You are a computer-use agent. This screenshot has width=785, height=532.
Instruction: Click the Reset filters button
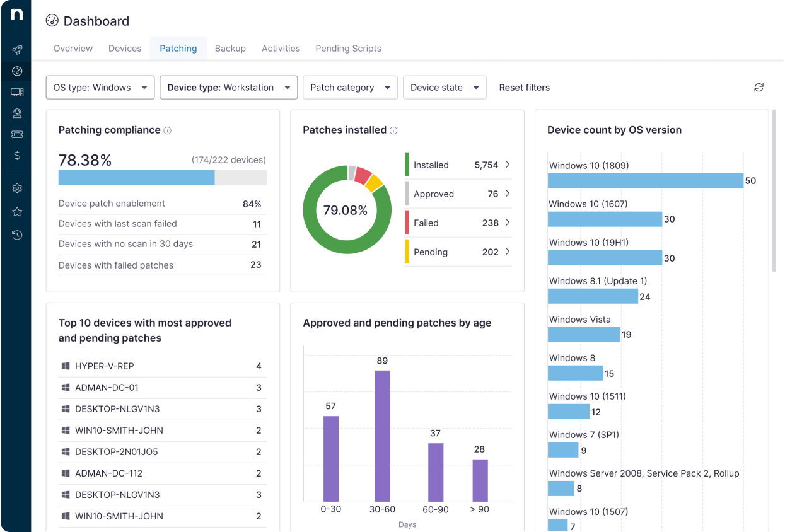(524, 88)
